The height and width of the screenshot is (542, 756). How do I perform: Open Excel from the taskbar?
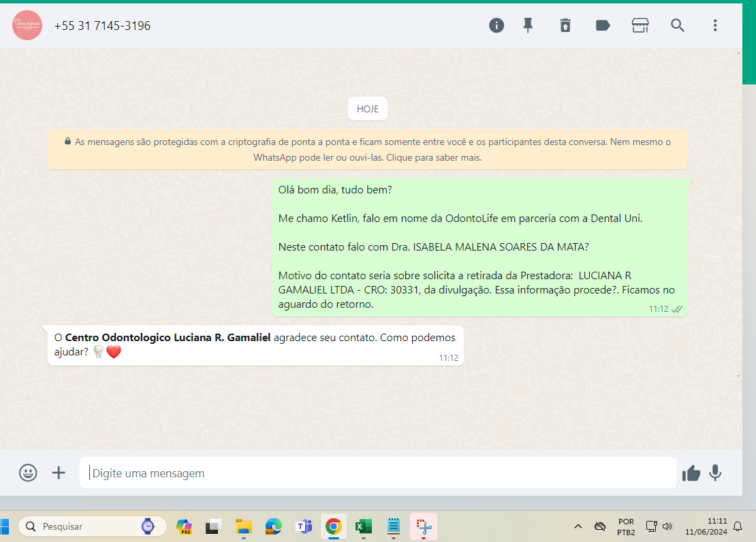[364, 526]
